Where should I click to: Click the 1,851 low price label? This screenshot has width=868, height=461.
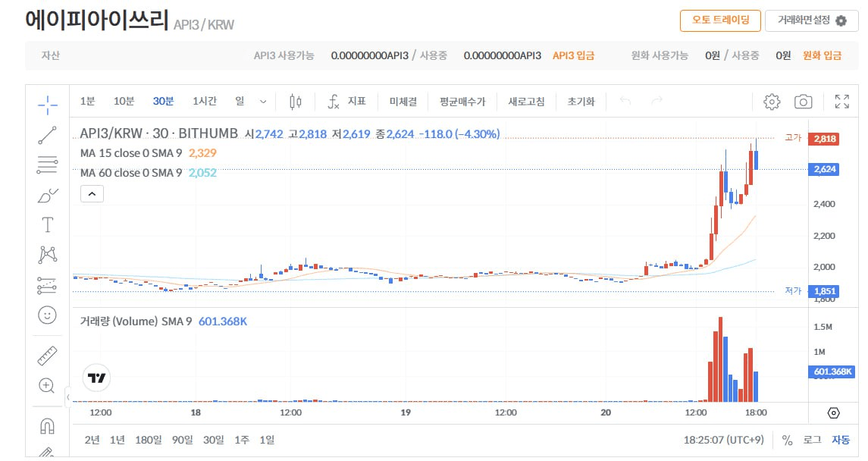[x=824, y=291]
